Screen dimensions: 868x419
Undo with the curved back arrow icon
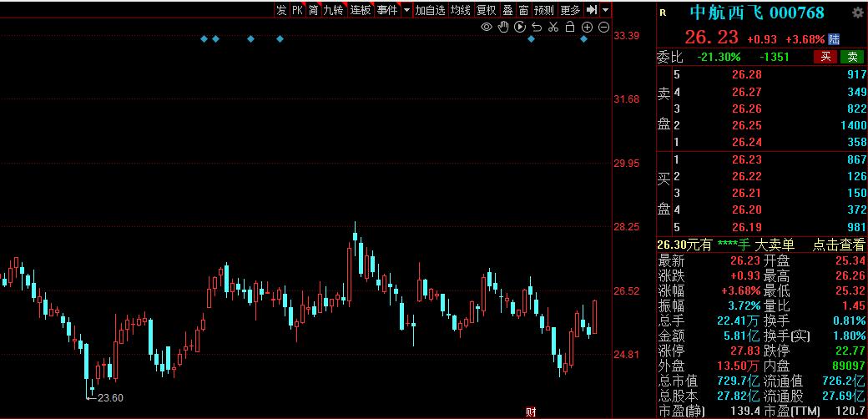tap(537, 27)
